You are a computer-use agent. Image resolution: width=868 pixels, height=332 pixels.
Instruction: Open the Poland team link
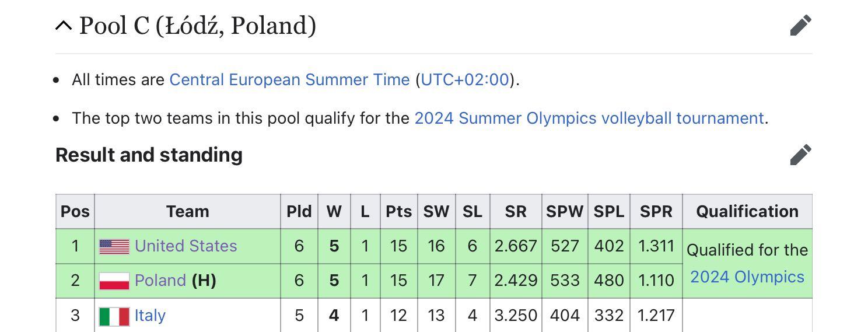pyautogui.click(x=160, y=281)
